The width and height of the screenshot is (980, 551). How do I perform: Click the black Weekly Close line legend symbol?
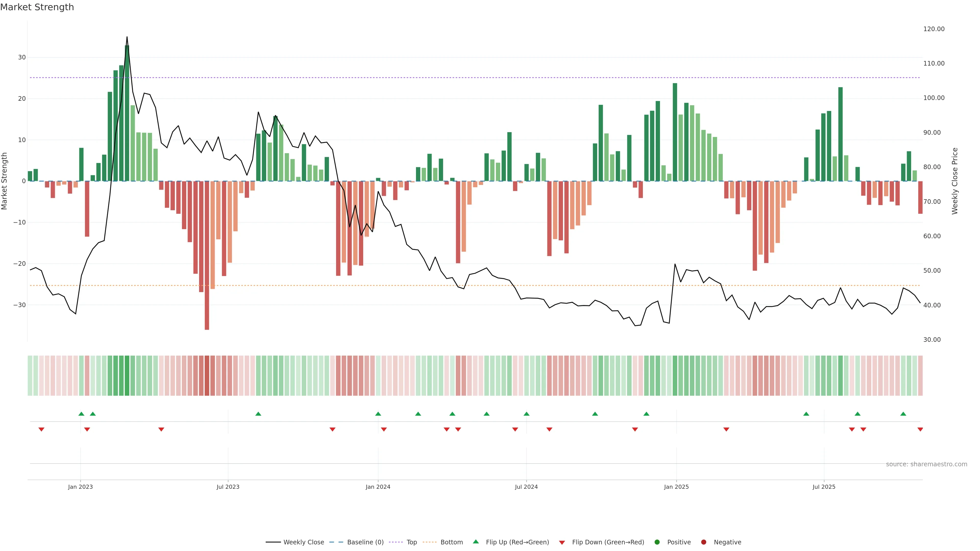click(x=273, y=542)
